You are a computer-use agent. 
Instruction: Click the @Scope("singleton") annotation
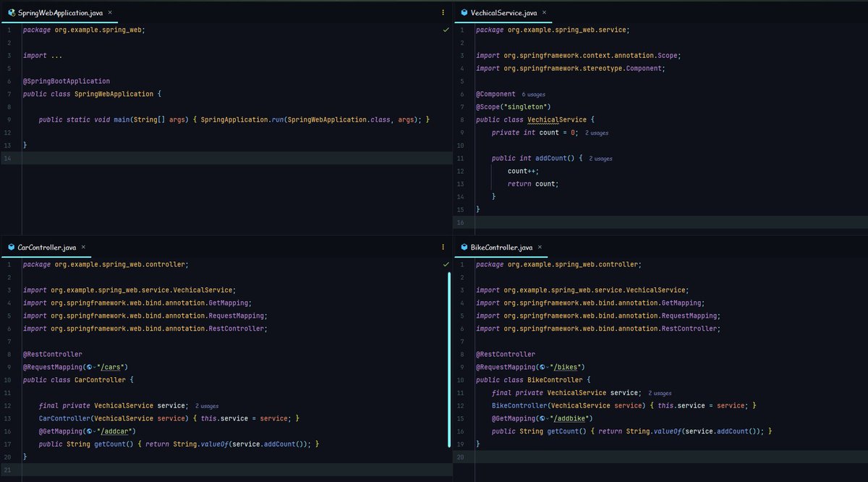coord(514,106)
